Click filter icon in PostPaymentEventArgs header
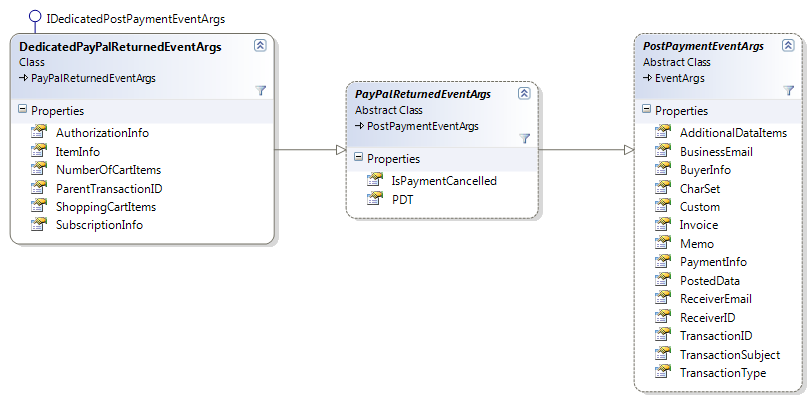 (x=788, y=91)
